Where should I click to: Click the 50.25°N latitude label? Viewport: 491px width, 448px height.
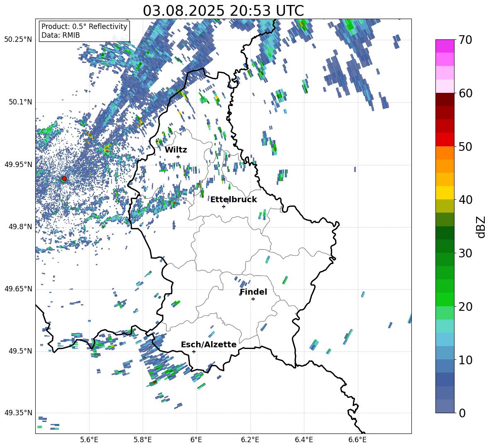click(18, 40)
